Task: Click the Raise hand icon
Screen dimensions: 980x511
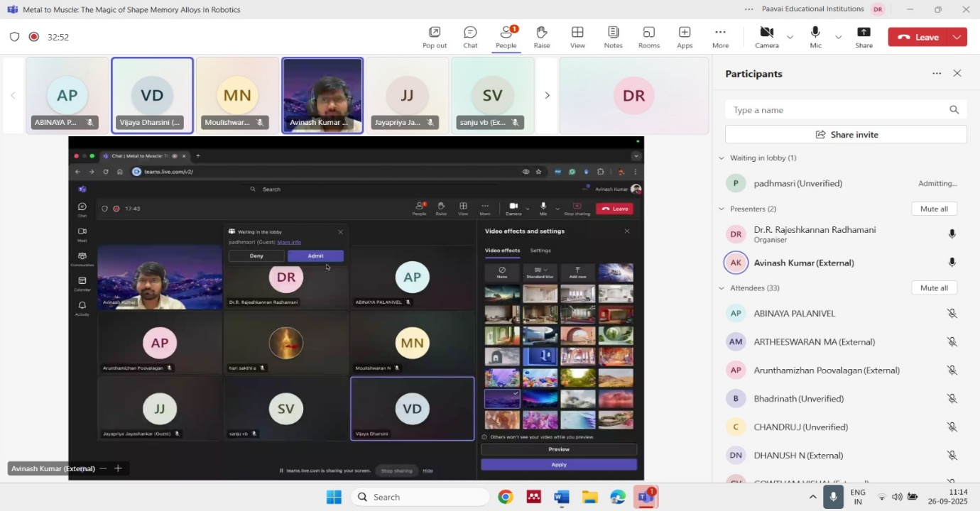Action: (x=541, y=37)
